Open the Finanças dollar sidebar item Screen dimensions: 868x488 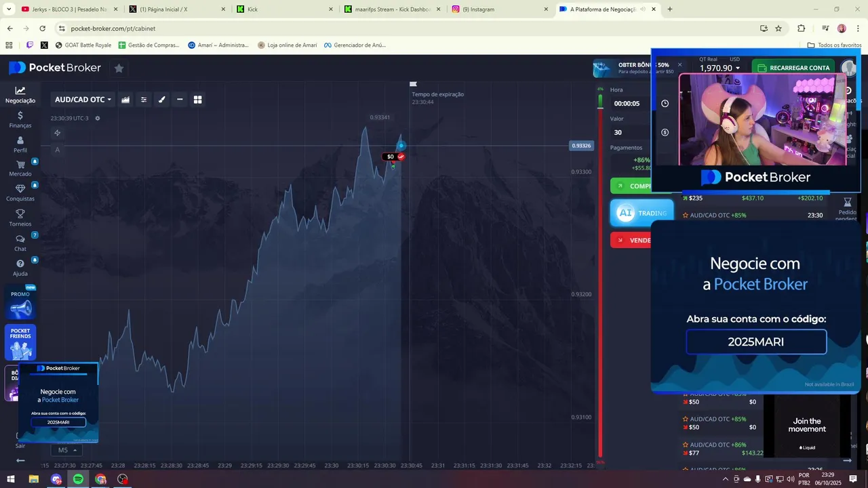click(20, 120)
